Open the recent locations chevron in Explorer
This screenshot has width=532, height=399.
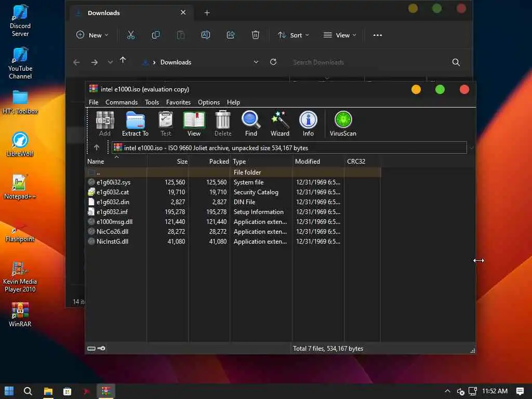[x=110, y=62]
